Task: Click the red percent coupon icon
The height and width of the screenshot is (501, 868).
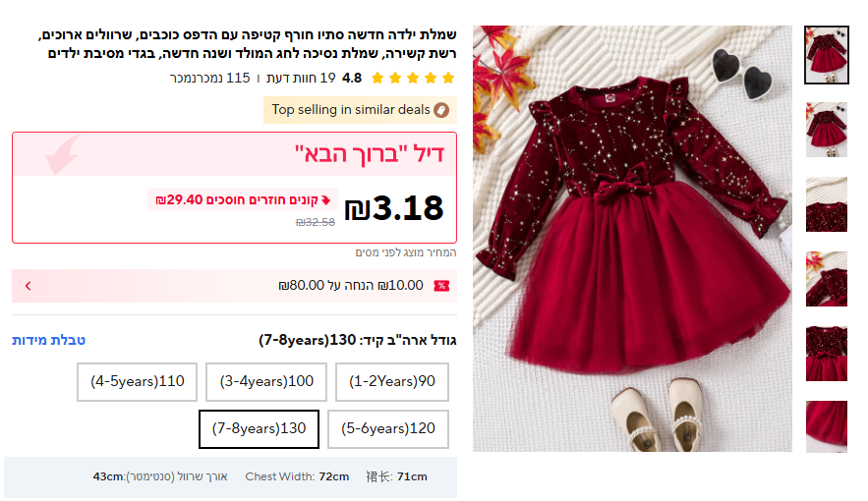Action: pos(441,286)
